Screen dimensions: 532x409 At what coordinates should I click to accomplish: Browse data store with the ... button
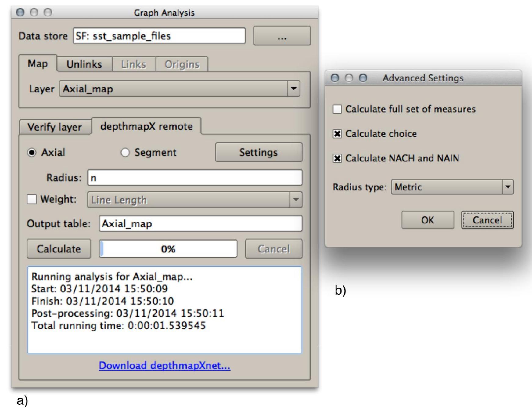click(x=282, y=36)
